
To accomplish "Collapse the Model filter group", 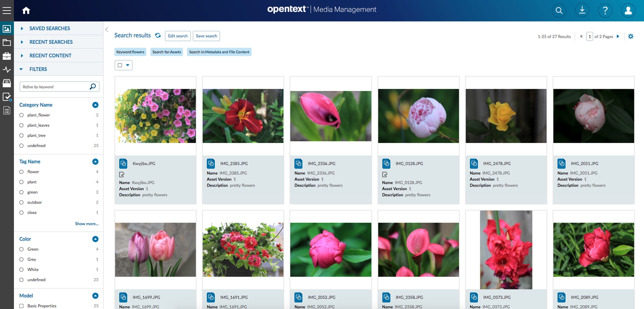I will [x=95, y=296].
